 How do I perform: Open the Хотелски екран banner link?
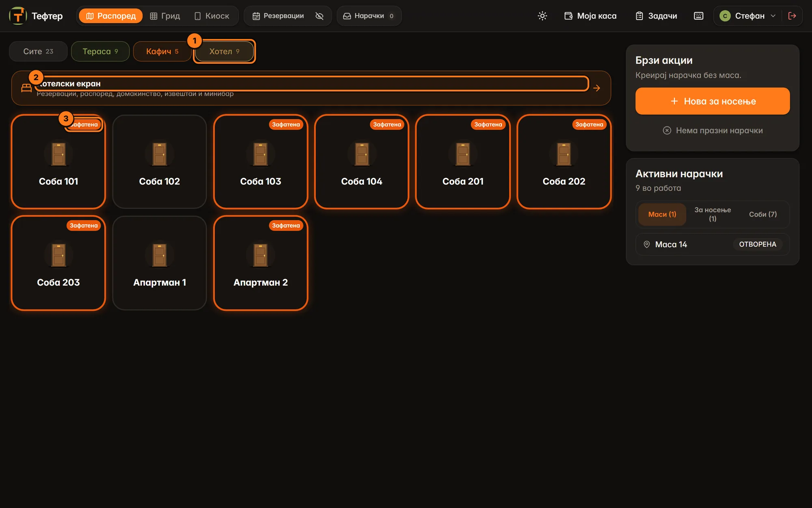(x=311, y=88)
